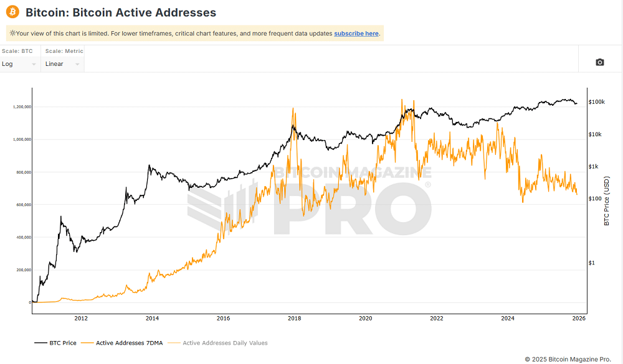Click the Bitcoin Magazine Pro watermark logo
This screenshot has width=623, height=364.
tap(310, 200)
